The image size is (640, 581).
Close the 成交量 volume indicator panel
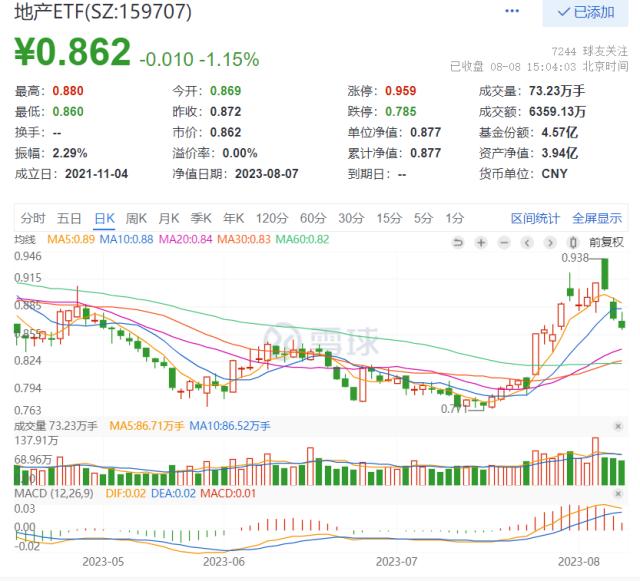coord(618,426)
